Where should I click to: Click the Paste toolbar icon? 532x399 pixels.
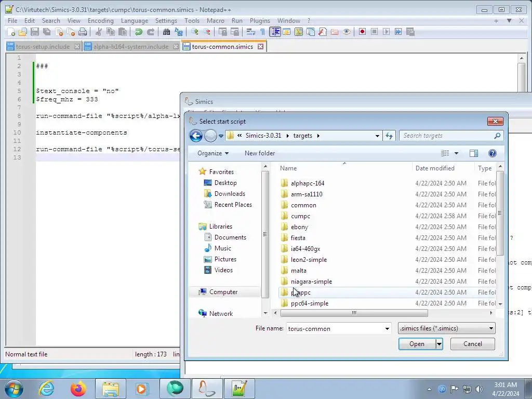click(123, 32)
